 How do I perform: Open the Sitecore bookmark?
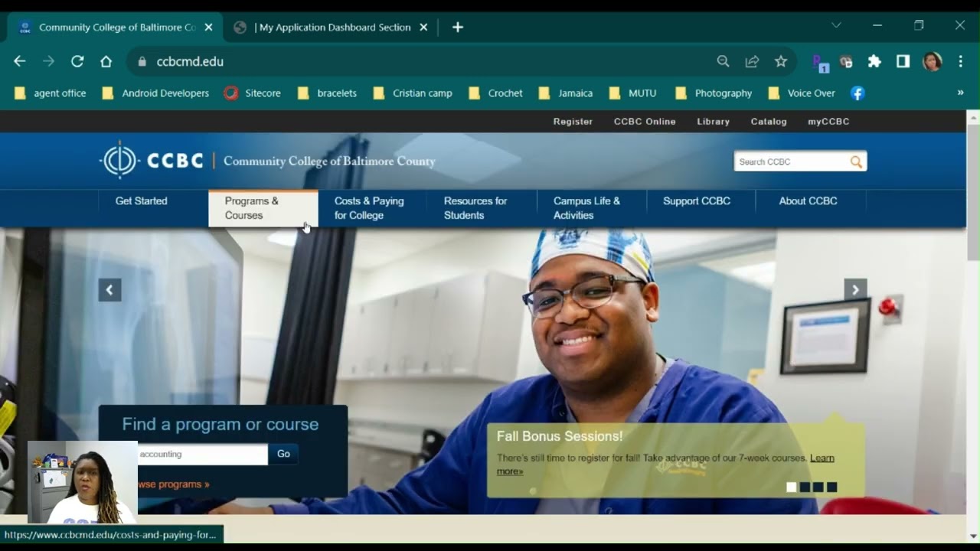[253, 93]
